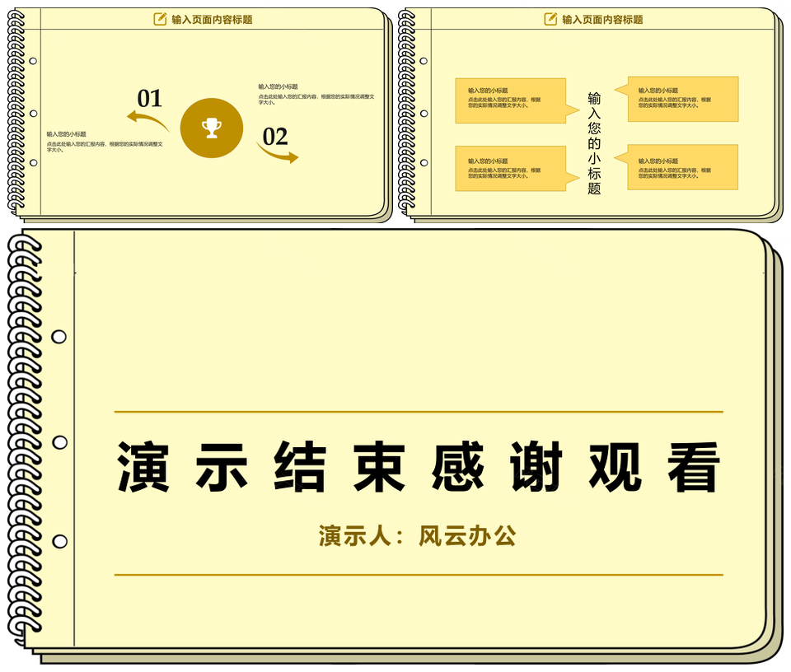791x672 pixels.
Task: Click the pencil edit icon on the top-left slide
Action: point(160,19)
